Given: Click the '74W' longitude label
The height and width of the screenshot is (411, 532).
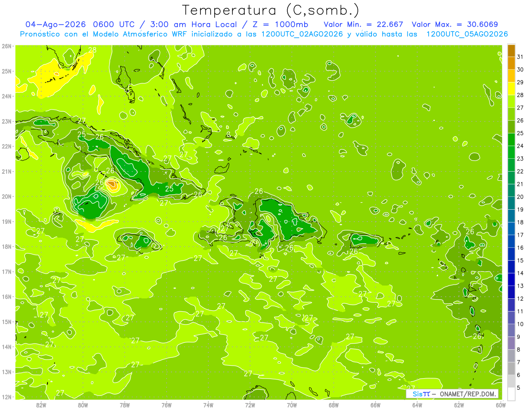Looking at the screenshot, I should pyautogui.click(x=208, y=405).
